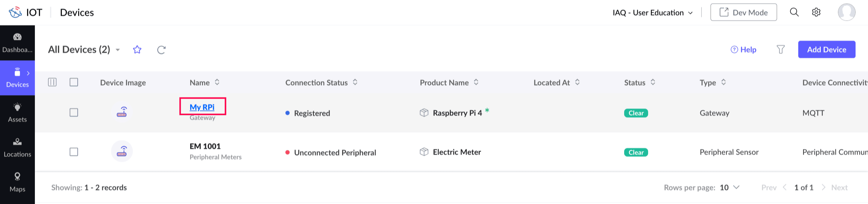868x204 pixels.
Task: Open the My RPi device link
Action: pos(202,107)
